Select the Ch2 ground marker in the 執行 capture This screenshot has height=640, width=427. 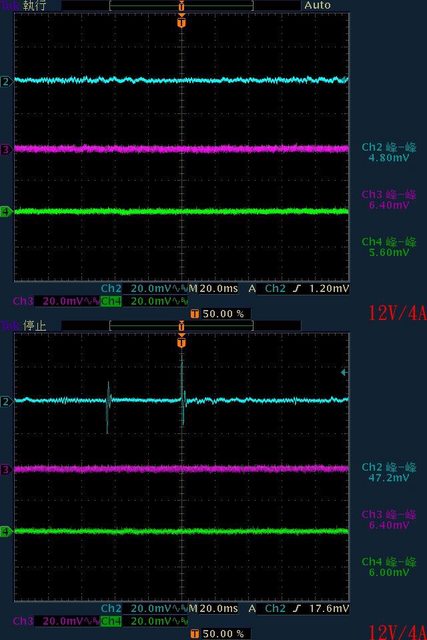[x=5, y=82]
